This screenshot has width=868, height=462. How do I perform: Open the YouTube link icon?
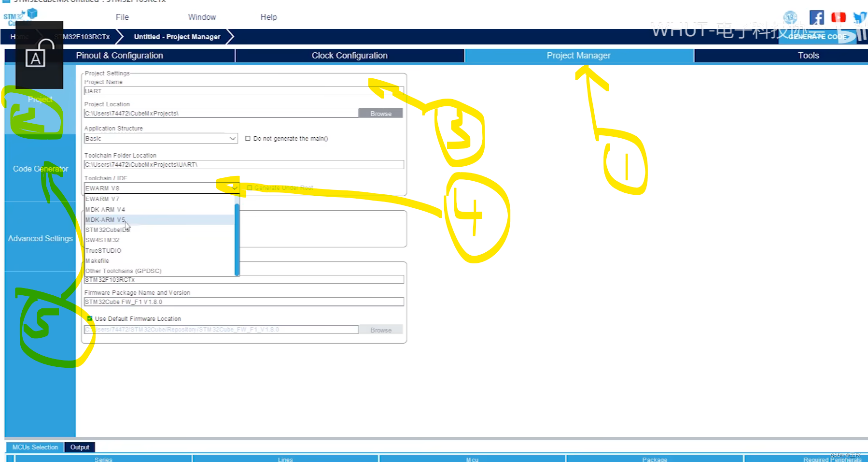click(838, 18)
